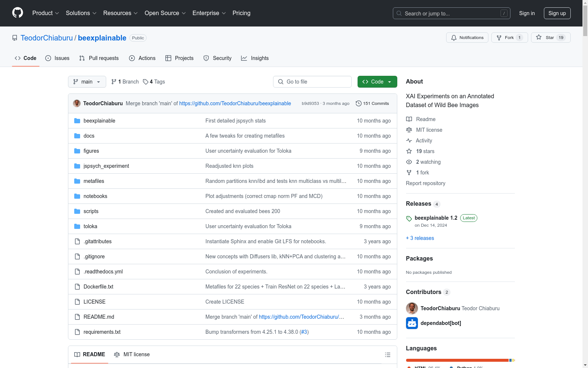Open the main branch selector dropdown
This screenshot has width=588, height=368.
[x=87, y=82]
